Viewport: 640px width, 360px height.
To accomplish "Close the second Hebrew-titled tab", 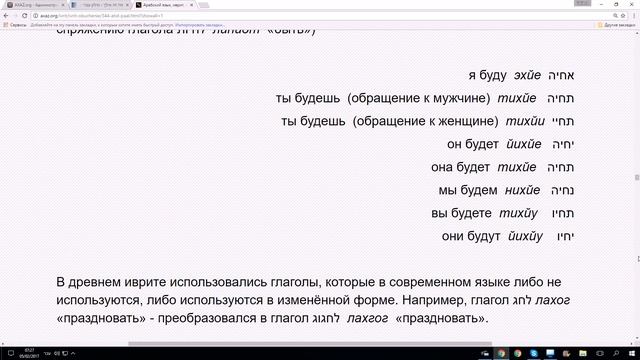I will [127, 5].
